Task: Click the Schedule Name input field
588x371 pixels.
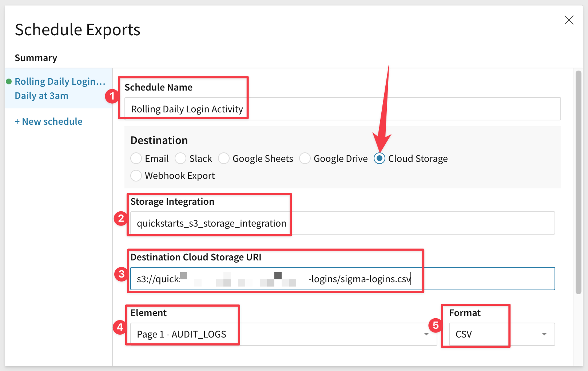Action: [342, 109]
